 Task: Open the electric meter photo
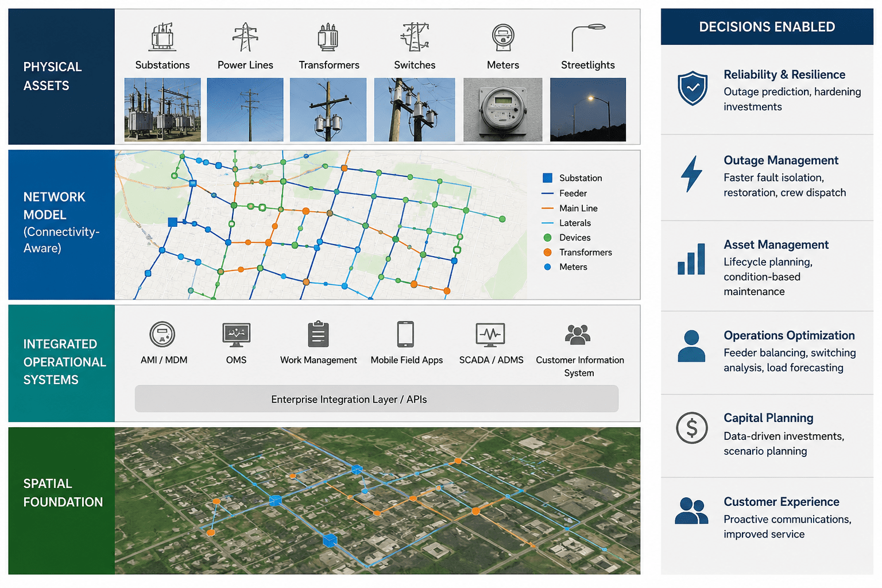503,110
